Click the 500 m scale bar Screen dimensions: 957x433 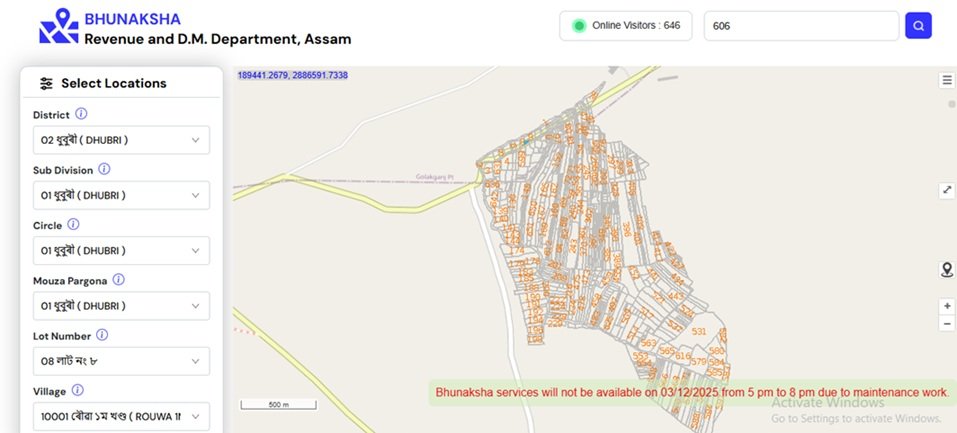point(278,404)
